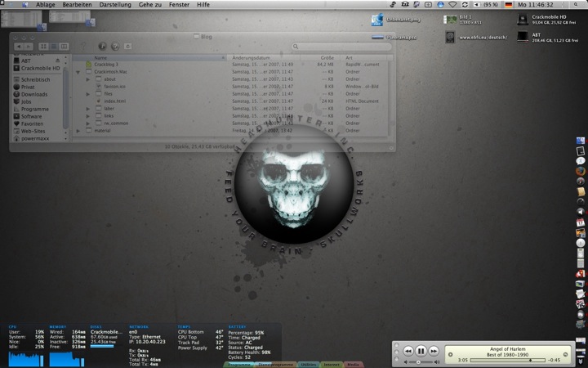Image resolution: width=588 pixels, height=368 pixels.
Task: Click the German flag input menu
Action: click(509, 5)
